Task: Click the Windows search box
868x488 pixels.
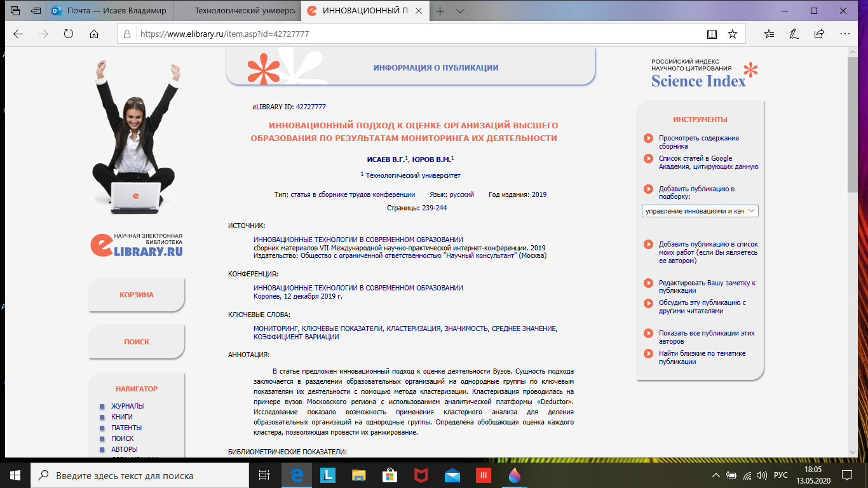Action: click(140, 475)
